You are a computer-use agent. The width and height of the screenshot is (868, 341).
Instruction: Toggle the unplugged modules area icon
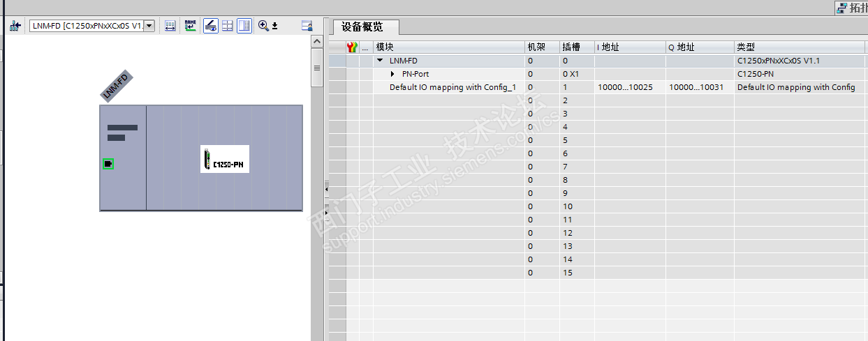pyautogui.click(x=244, y=26)
